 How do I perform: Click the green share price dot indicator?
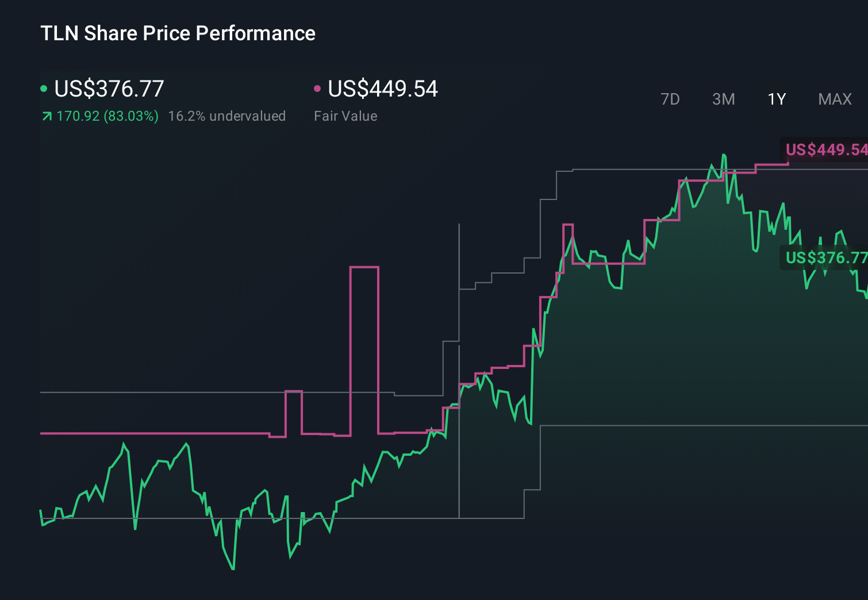coord(44,88)
